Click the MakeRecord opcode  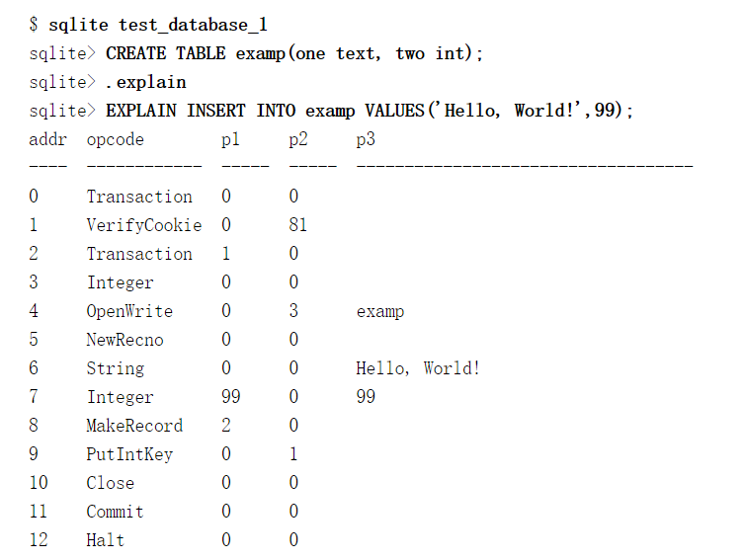coord(134,426)
